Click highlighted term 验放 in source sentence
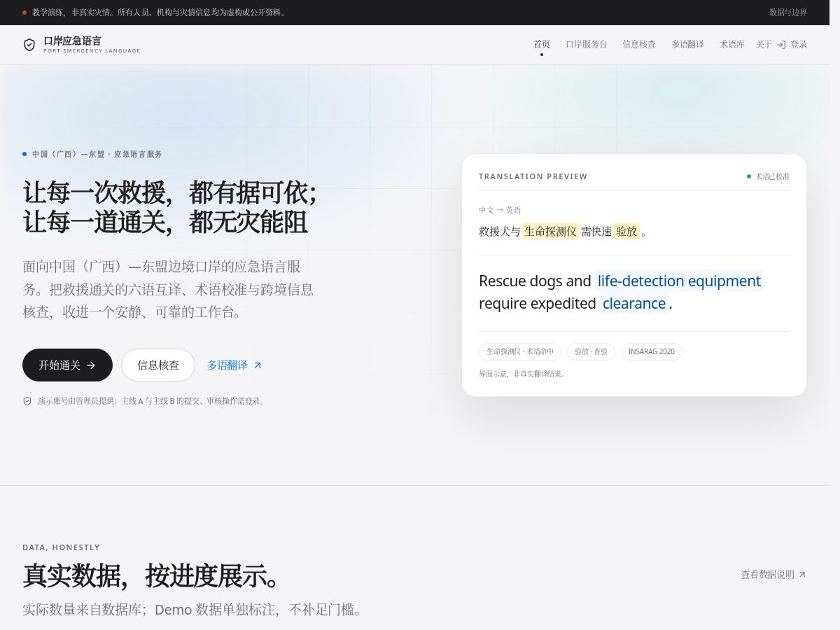This screenshot has width=840, height=630. [x=626, y=231]
